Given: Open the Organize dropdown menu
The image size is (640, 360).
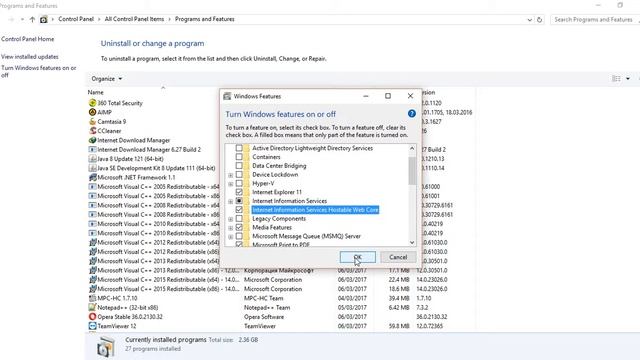Looking at the screenshot, I should point(107,78).
